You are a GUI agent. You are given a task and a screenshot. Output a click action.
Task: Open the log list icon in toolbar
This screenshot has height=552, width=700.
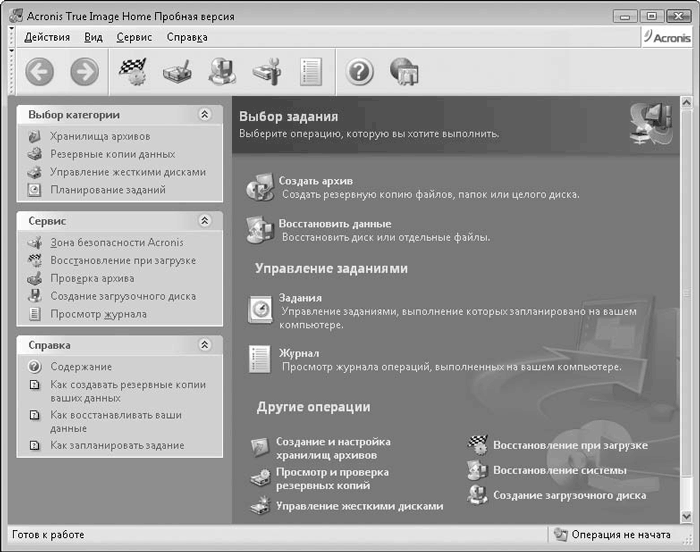(x=311, y=71)
